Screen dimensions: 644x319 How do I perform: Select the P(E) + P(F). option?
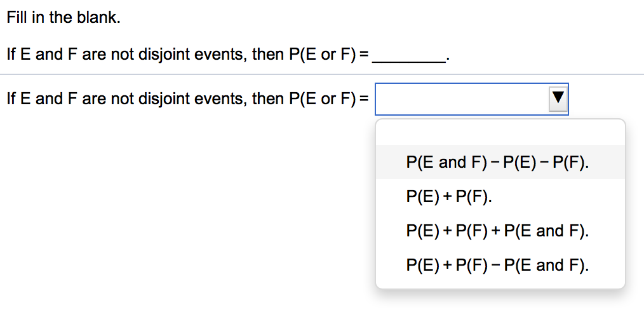(x=450, y=196)
